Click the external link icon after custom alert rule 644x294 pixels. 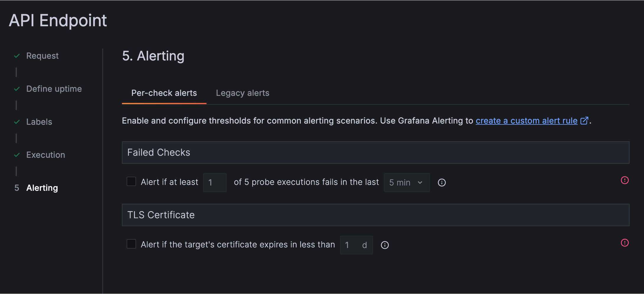(583, 121)
